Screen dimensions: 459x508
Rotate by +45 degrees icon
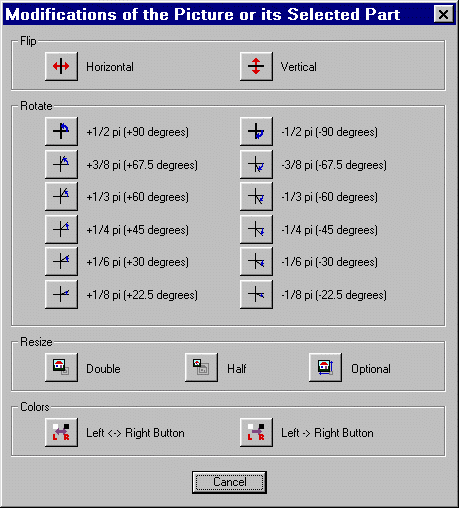click(61, 229)
